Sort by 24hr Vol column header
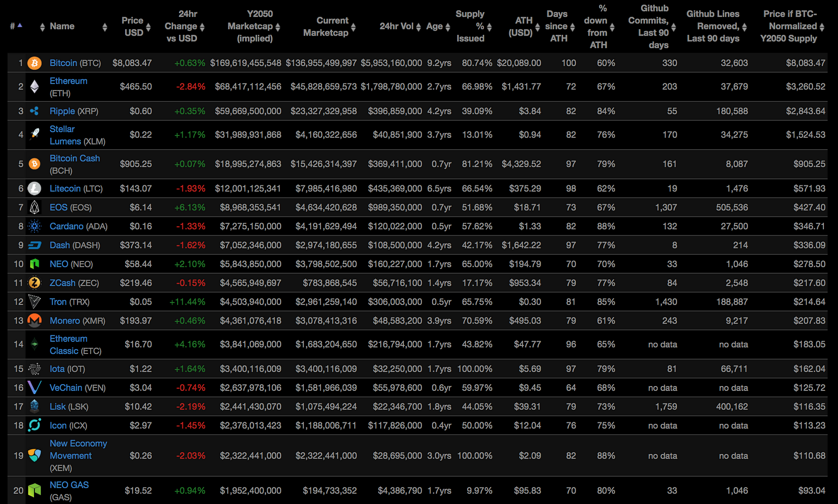 click(x=400, y=26)
